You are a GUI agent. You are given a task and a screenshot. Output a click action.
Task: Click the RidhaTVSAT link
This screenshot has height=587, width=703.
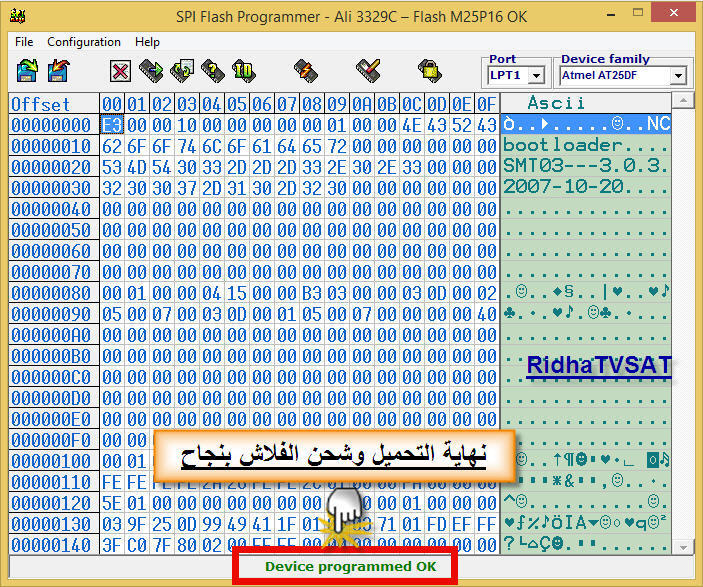pos(599,367)
